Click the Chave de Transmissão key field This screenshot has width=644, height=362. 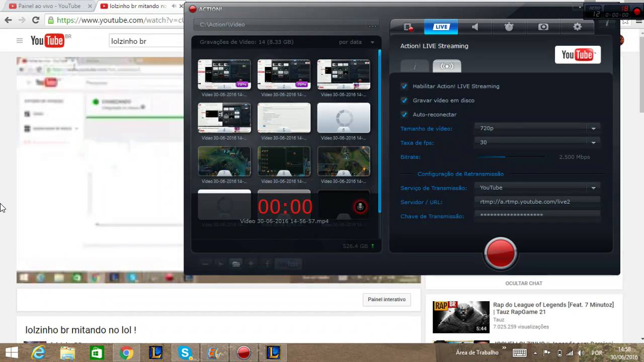tap(537, 215)
